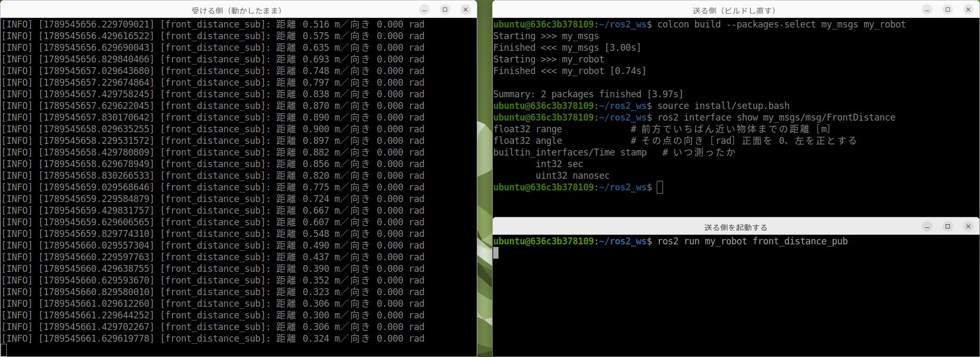Click the 'Summary: 2 packages finished' line
This screenshot has width=980, height=357.
pos(588,94)
